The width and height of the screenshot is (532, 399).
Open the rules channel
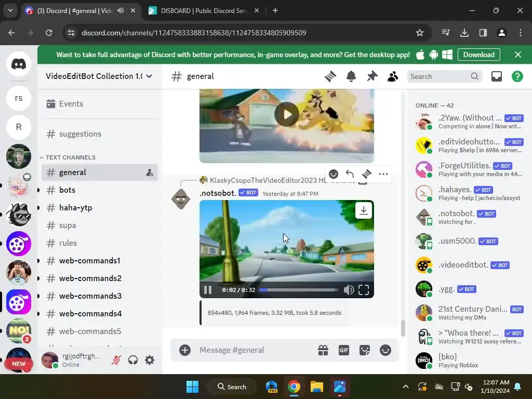[100, 243]
